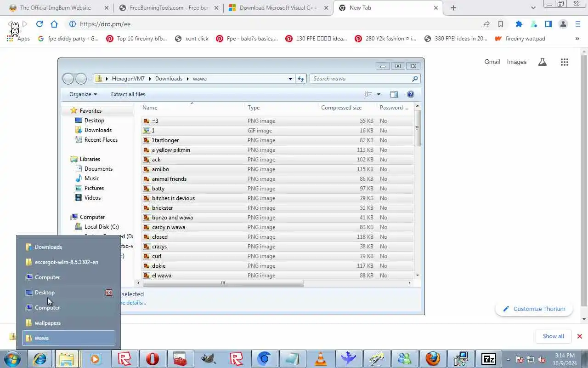
Task: Toggle the browser side panel
Action: click(x=548, y=24)
